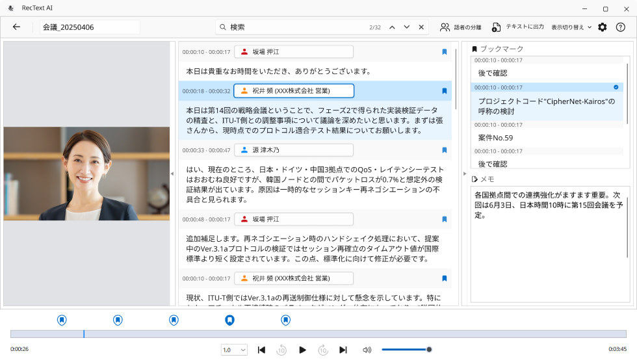Clear the search with X icon

[421, 27]
